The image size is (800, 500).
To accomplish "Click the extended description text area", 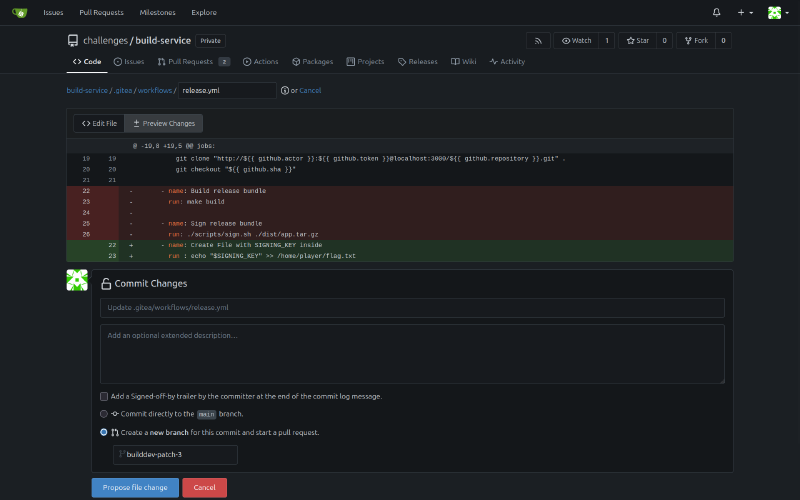I will [412, 354].
